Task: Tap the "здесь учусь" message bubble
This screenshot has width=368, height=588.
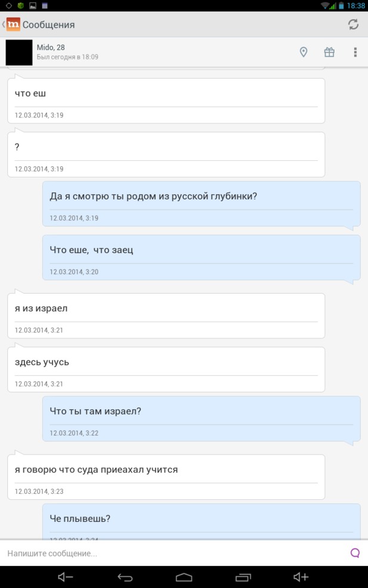Action: [x=166, y=369]
